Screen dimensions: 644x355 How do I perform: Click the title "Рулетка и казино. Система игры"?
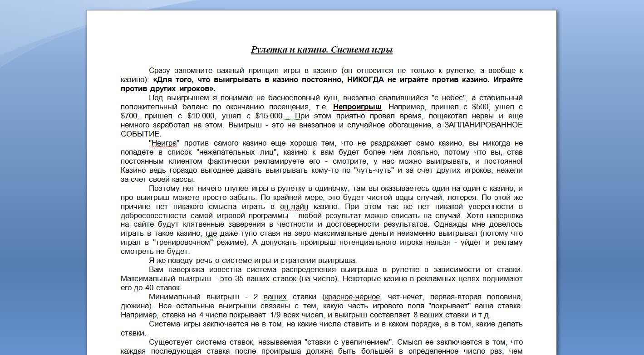[322, 50]
